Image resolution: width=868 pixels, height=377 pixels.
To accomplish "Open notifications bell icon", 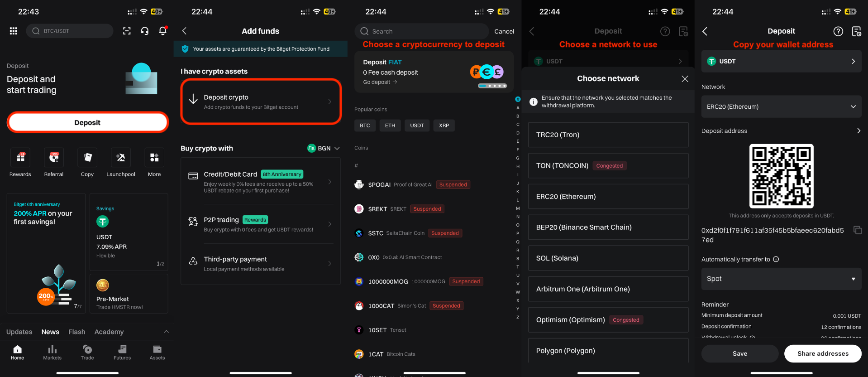I will tap(162, 31).
